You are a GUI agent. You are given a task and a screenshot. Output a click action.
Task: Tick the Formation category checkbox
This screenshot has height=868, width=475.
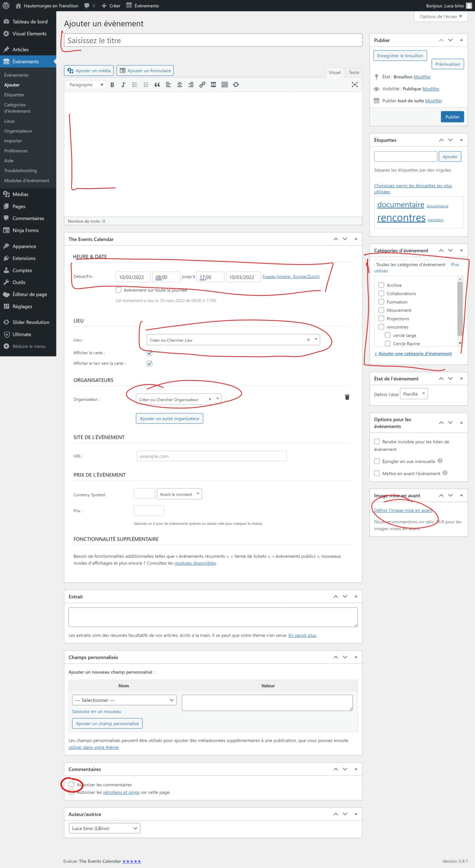381,302
